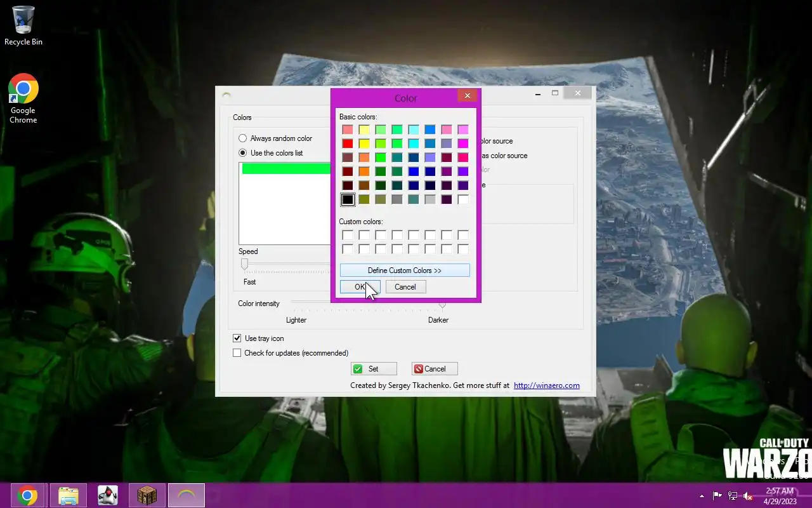Screen dimensions: 812x508
Task: Click Cancel in the main settings window
Action: tap(435, 369)
